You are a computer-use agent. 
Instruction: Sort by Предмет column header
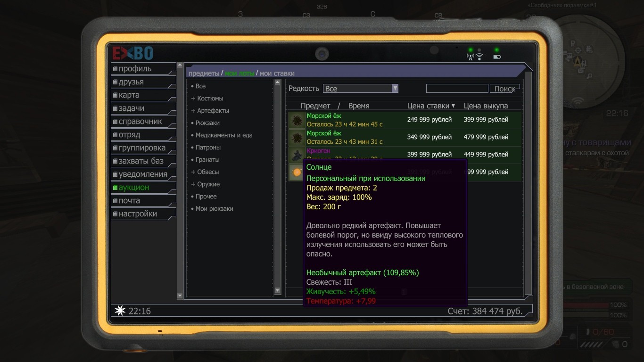315,106
